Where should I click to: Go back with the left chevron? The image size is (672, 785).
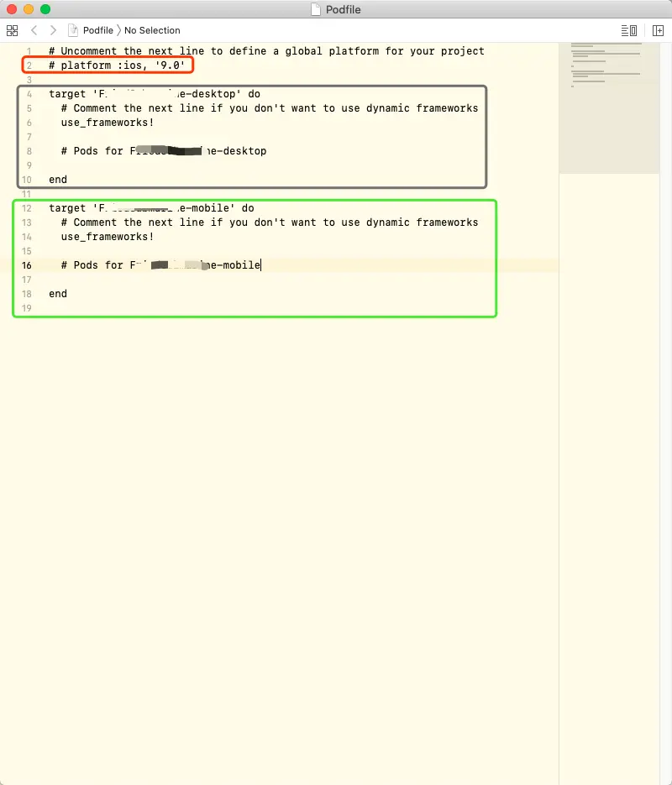click(x=34, y=30)
